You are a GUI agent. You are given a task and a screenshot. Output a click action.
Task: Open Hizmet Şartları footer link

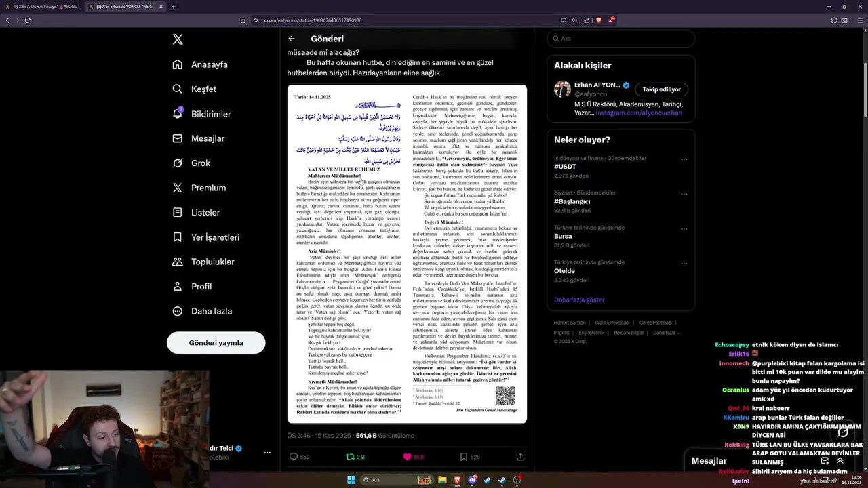coord(570,323)
